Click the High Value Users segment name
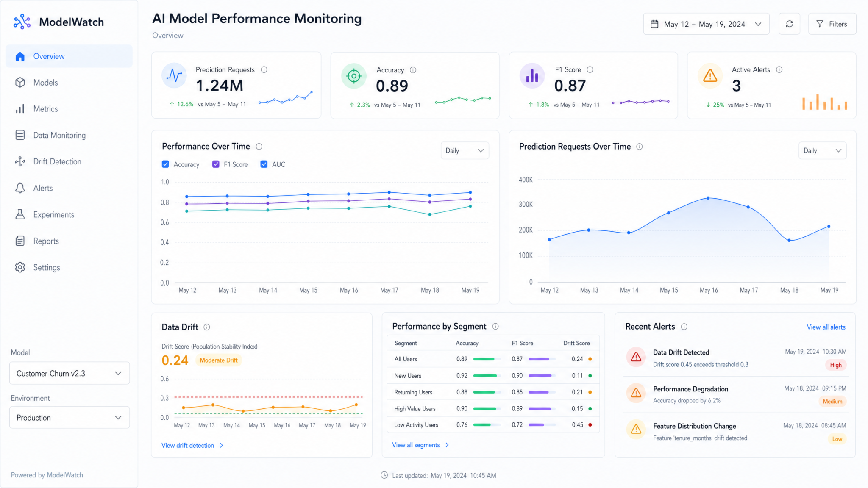Image resolution: width=868 pixels, height=488 pixels. [x=415, y=409]
